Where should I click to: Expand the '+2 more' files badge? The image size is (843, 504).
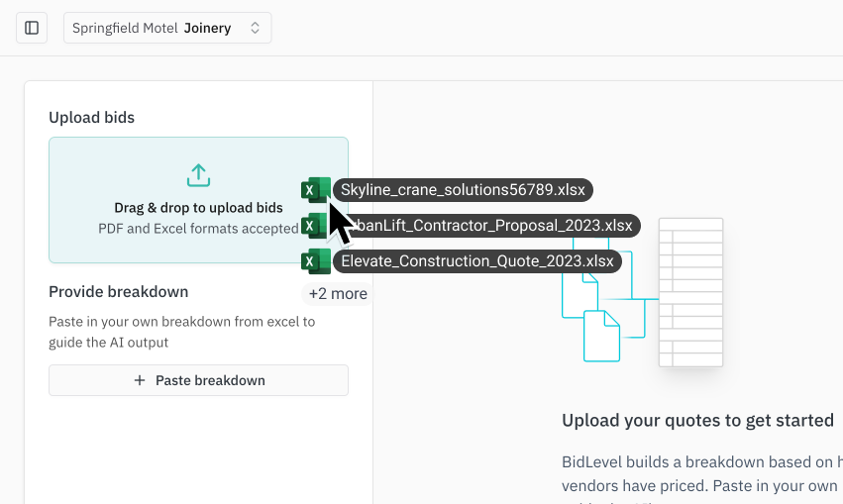point(337,294)
